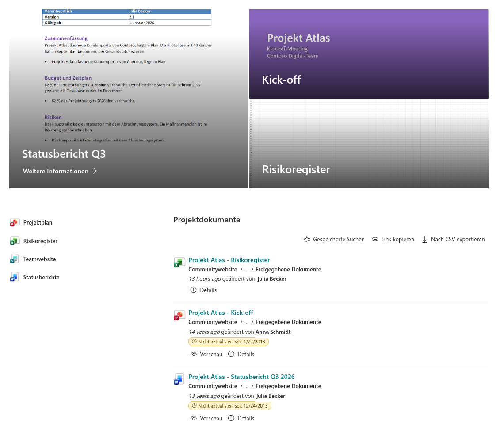504x431 pixels.
Task: Click '14 years ago' on Kick-off result
Action: [204, 332]
